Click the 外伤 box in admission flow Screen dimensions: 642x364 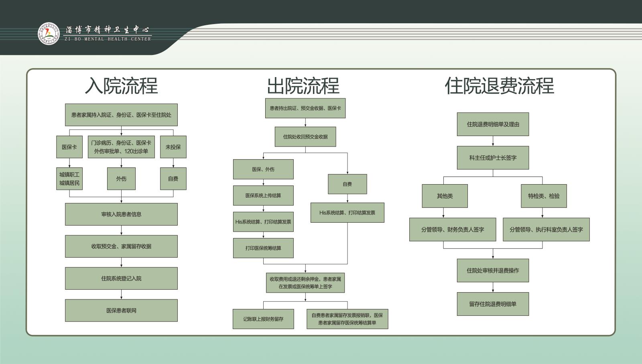coord(121,179)
